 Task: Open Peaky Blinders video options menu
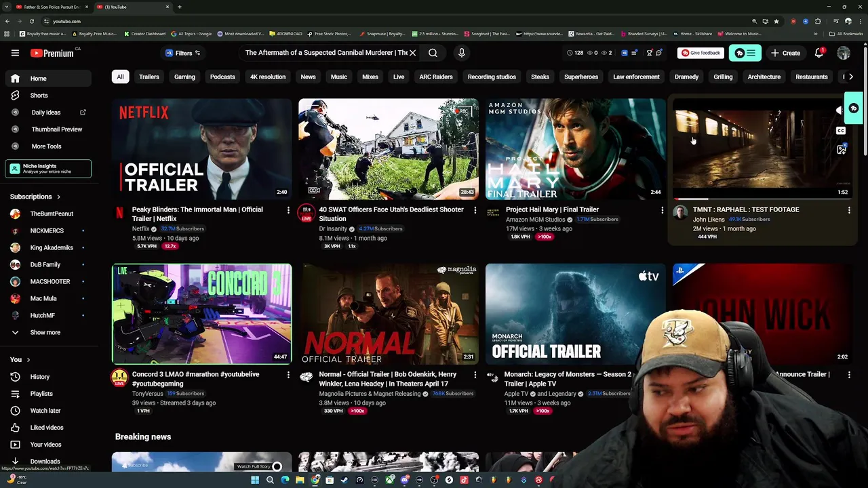(288, 210)
